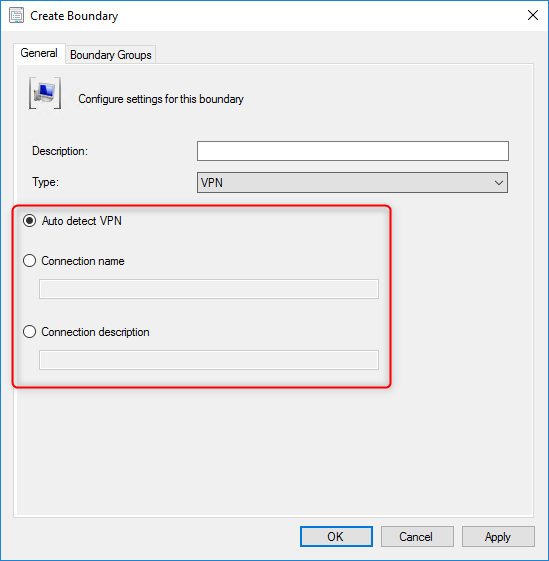Select the Auto detect VPN radio button

pos(29,221)
